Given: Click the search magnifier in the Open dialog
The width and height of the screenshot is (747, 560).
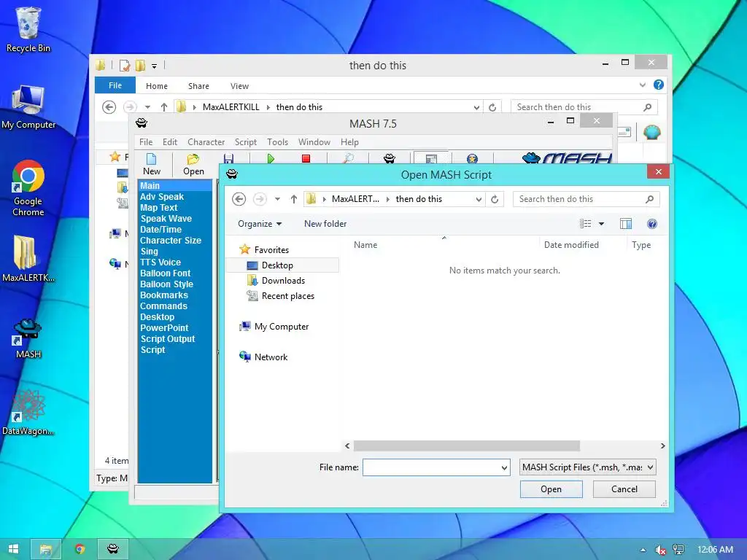Looking at the screenshot, I should [x=649, y=199].
